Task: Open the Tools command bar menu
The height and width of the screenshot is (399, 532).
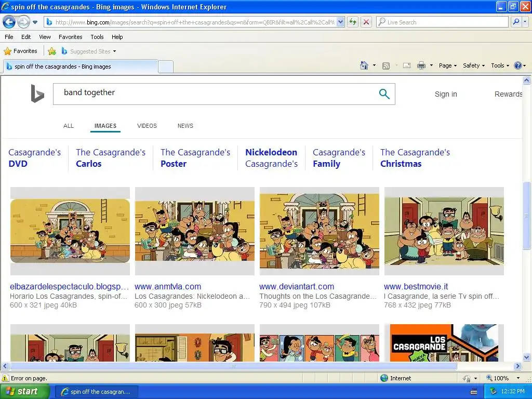Action: [x=500, y=65]
